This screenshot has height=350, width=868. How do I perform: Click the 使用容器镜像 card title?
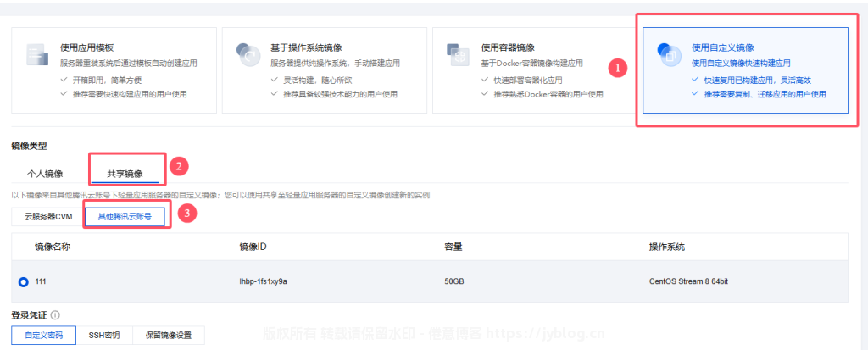[508, 47]
